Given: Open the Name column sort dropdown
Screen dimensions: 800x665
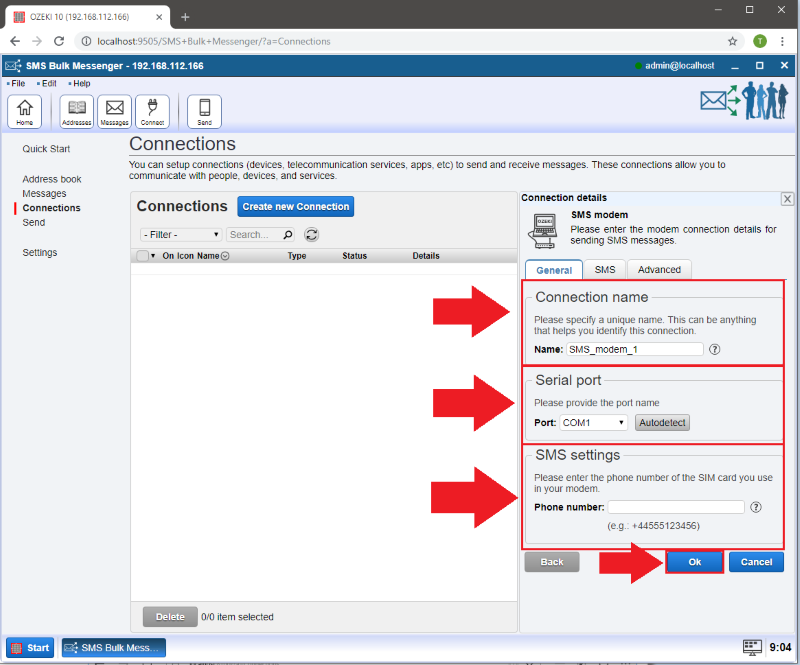Looking at the screenshot, I should pos(225,256).
